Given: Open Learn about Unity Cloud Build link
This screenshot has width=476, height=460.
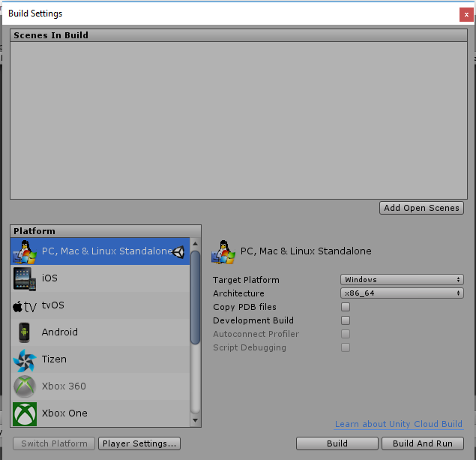Looking at the screenshot, I should coord(399,424).
